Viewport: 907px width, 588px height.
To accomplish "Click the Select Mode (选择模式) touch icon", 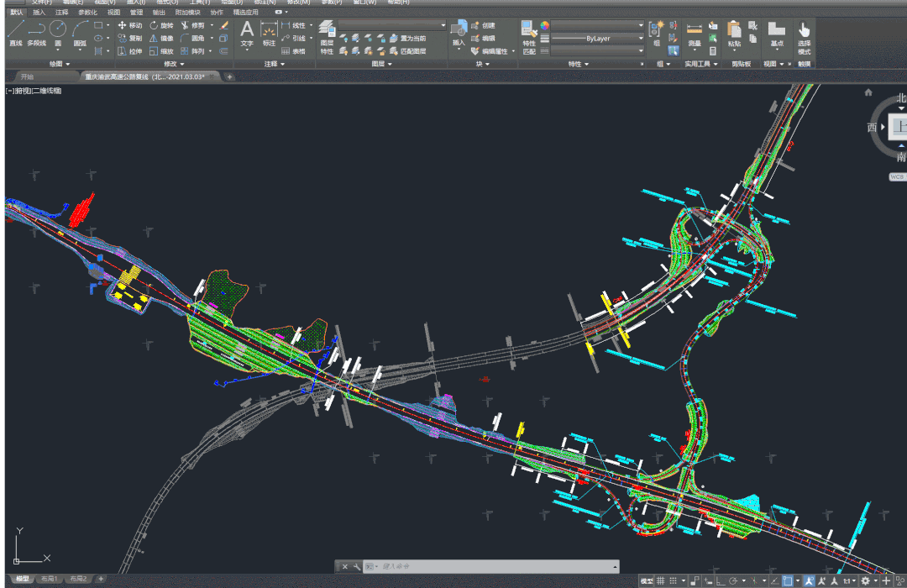I will coord(804,37).
